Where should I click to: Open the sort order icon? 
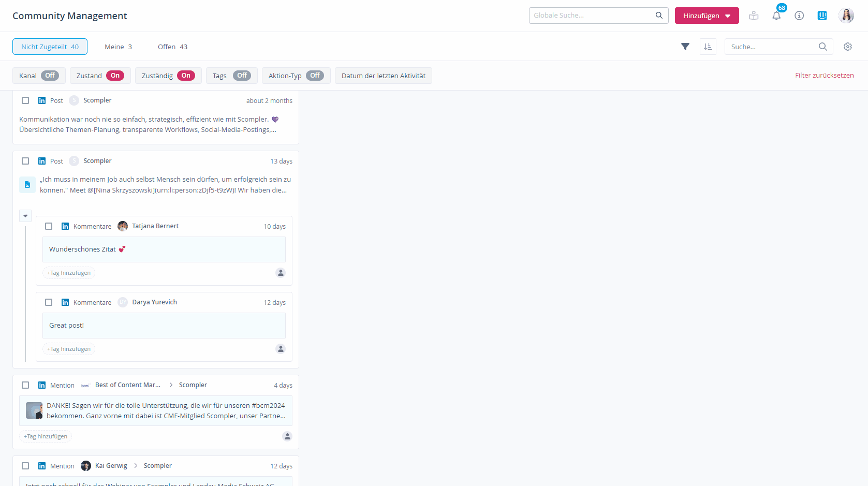coord(708,47)
